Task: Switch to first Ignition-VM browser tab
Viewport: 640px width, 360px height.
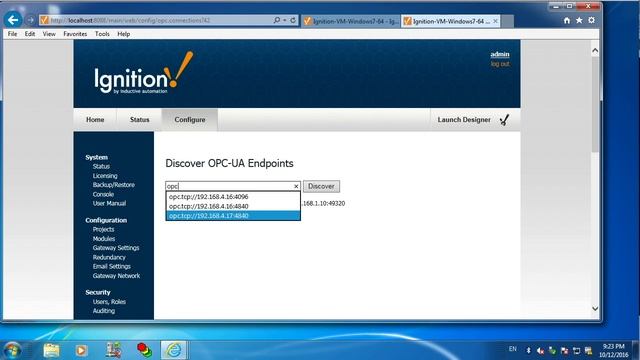Action: [351, 21]
